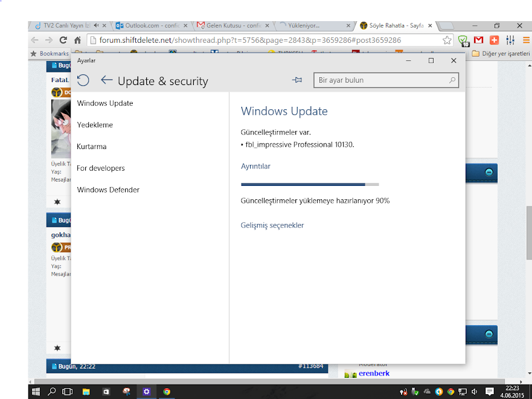The width and height of the screenshot is (532, 399).
Task: Click the page vertical scrollbar thumb
Action: 530,233
